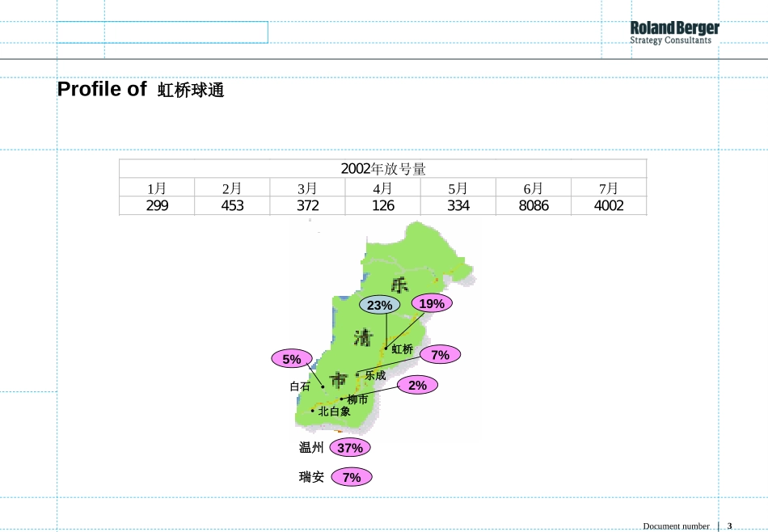Click the 北白象 map label
Viewport: 768px width, 532px height.
coord(334,411)
